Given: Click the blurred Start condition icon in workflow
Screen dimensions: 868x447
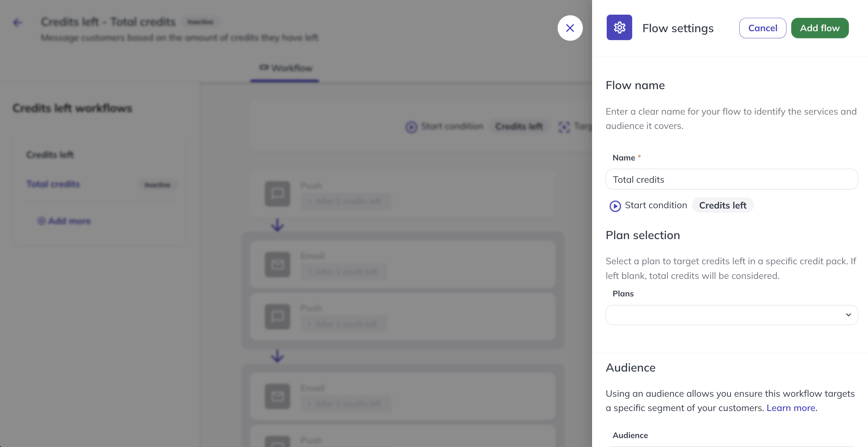Looking at the screenshot, I should click(x=411, y=127).
